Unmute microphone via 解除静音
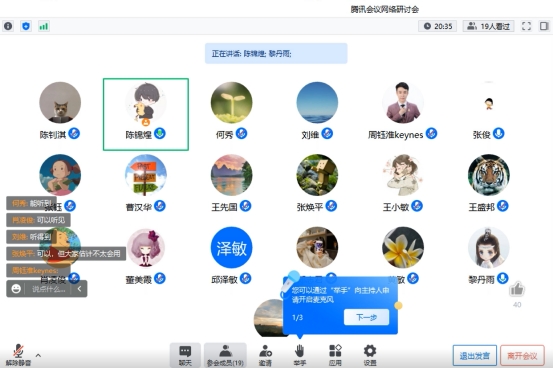Image resolution: width=553 pixels, height=368 pixels. pyautogui.click(x=18, y=355)
